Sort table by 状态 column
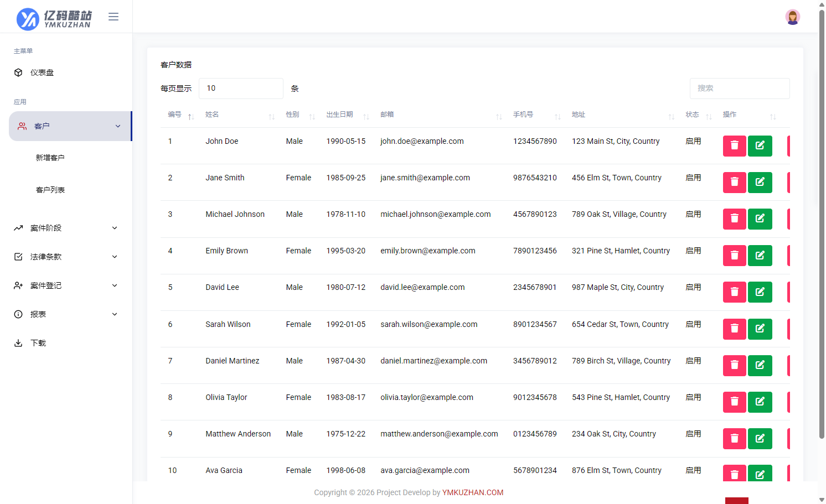This screenshot has width=826, height=504. click(696, 115)
